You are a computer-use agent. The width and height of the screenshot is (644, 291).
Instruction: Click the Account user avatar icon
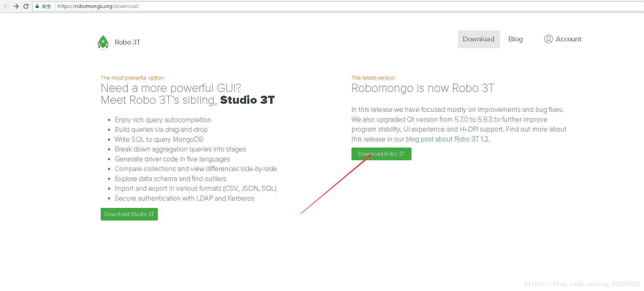point(549,39)
